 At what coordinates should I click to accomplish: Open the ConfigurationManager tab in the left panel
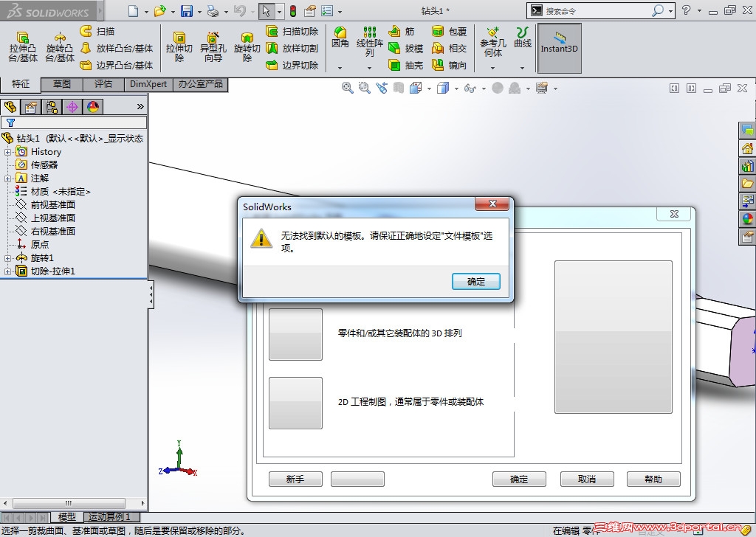(x=50, y=106)
